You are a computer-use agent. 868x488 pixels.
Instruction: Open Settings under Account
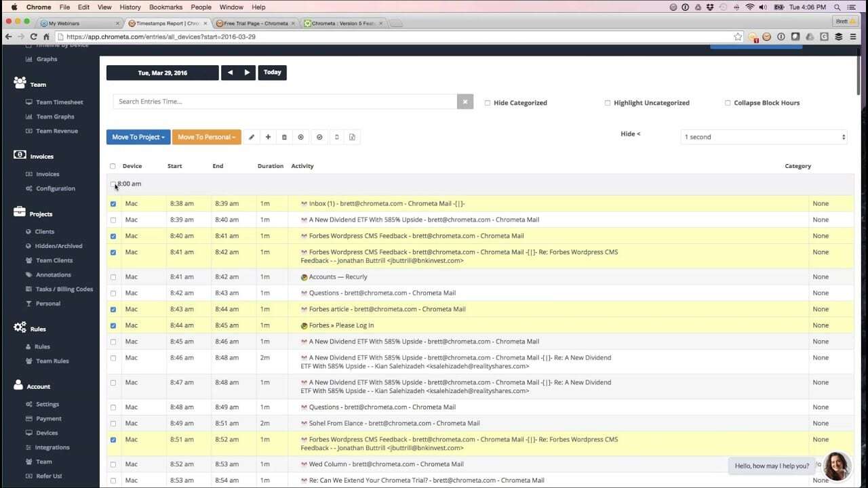[47, 405]
